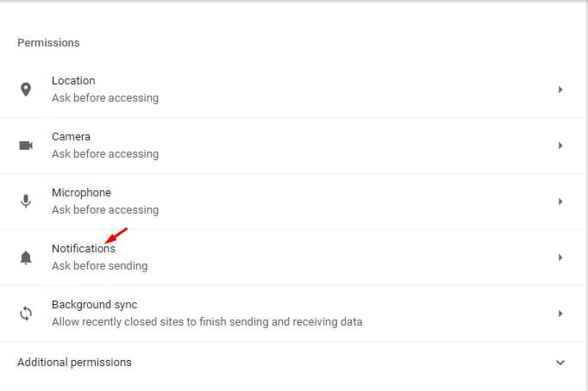588x391 pixels.
Task: Open Camera row arrow
Action: coord(560,146)
